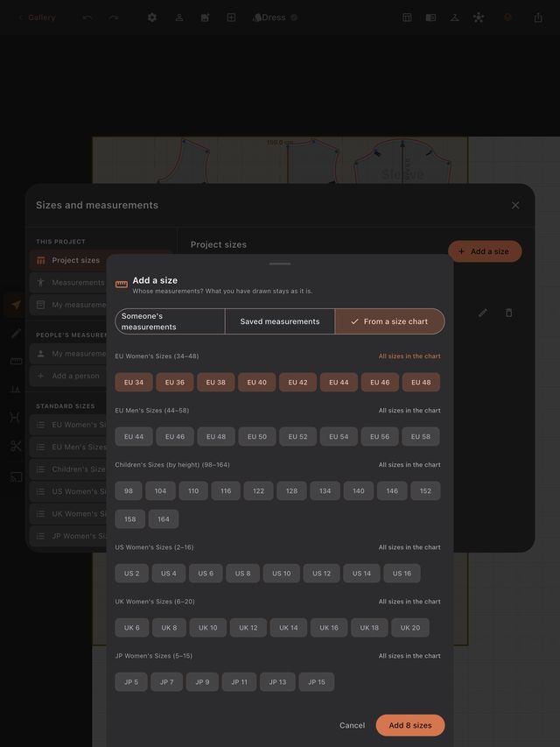Open Measurements item in sidebar

click(x=67, y=283)
